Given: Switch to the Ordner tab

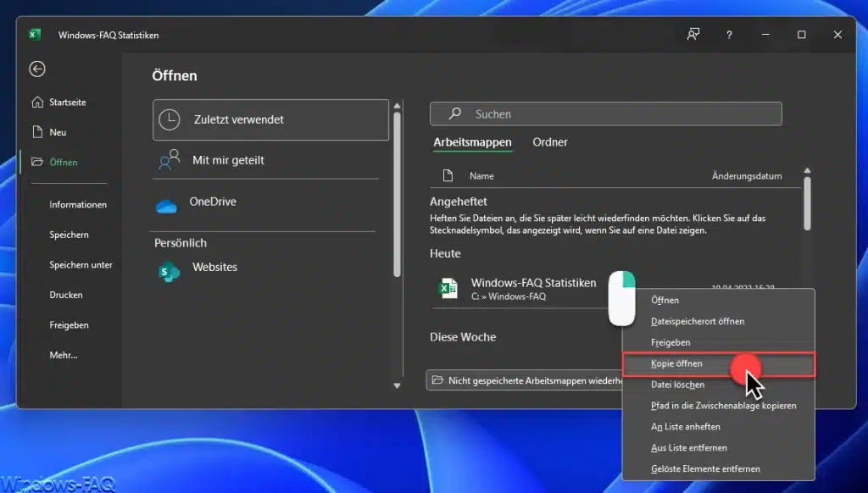Looking at the screenshot, I should [x=549, y=142].
